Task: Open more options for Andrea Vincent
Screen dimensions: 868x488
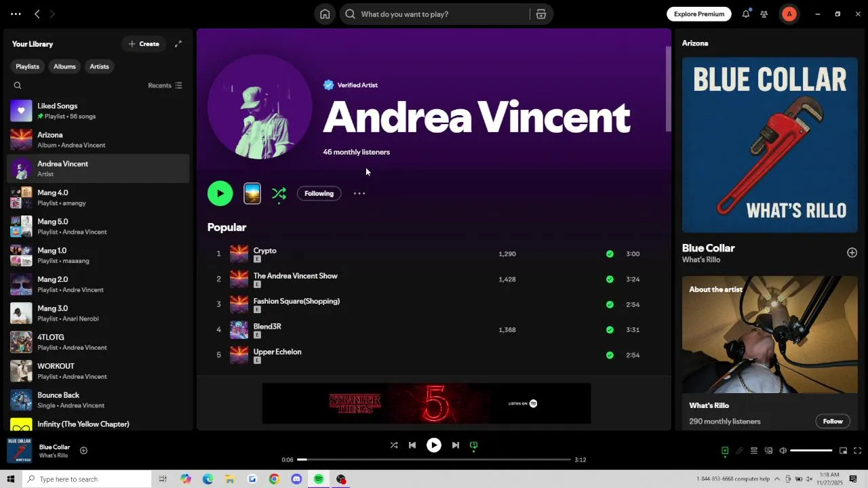Action: click(x=359, y=194)
